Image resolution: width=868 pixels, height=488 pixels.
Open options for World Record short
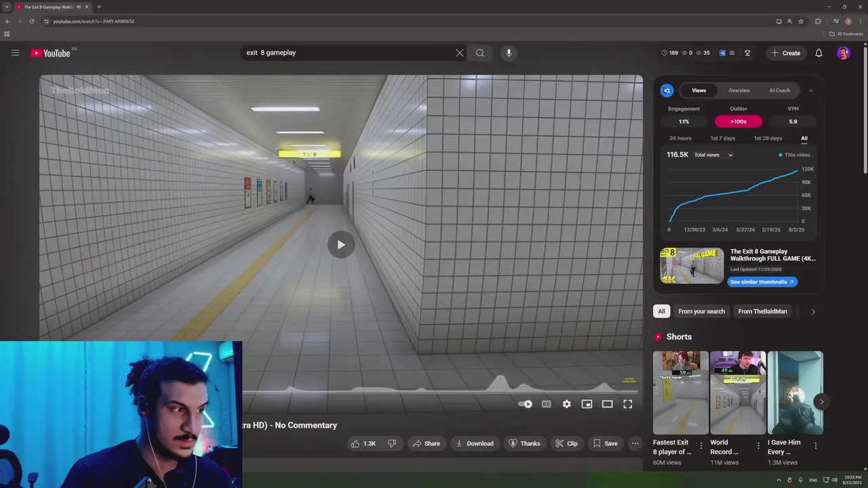(758, 446)
